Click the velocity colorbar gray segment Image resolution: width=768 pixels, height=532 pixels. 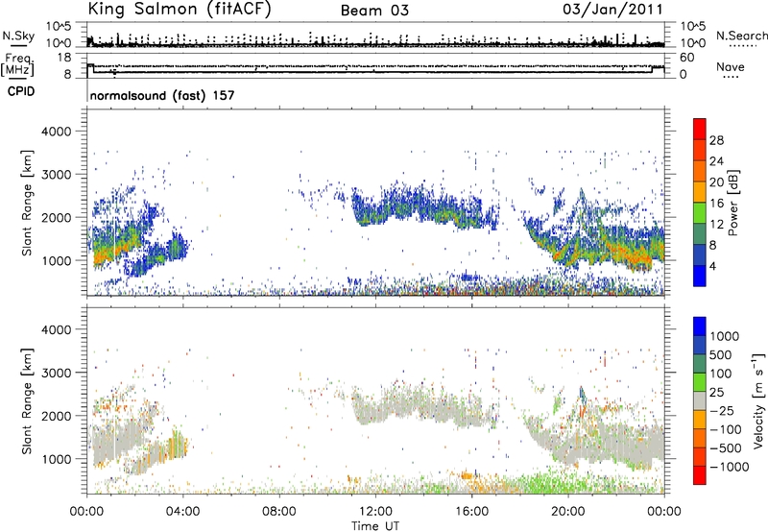pos(700,400)
